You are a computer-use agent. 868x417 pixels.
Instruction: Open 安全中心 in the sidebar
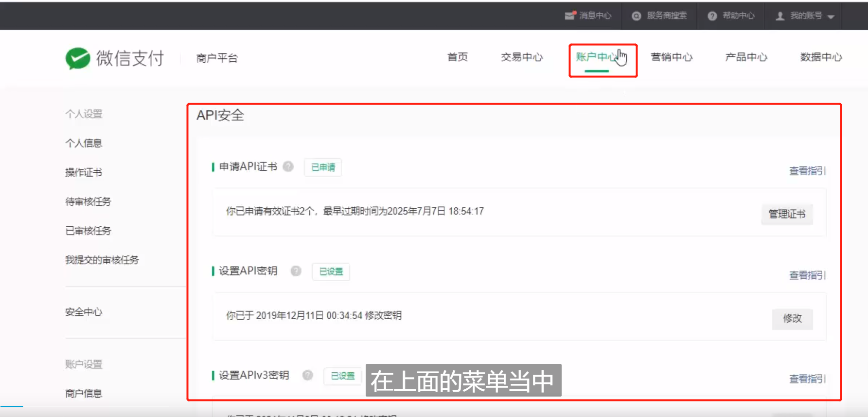tap(84, 312)
